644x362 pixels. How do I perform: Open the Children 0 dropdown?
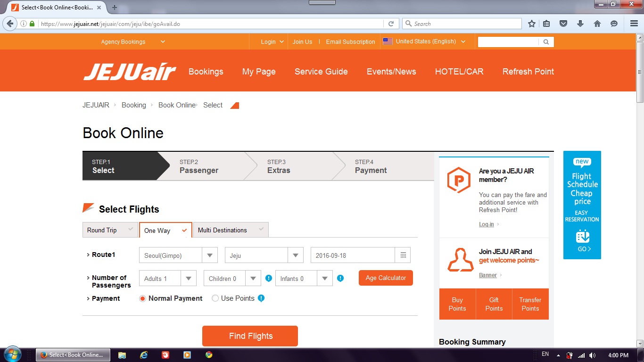pos(232,278)
